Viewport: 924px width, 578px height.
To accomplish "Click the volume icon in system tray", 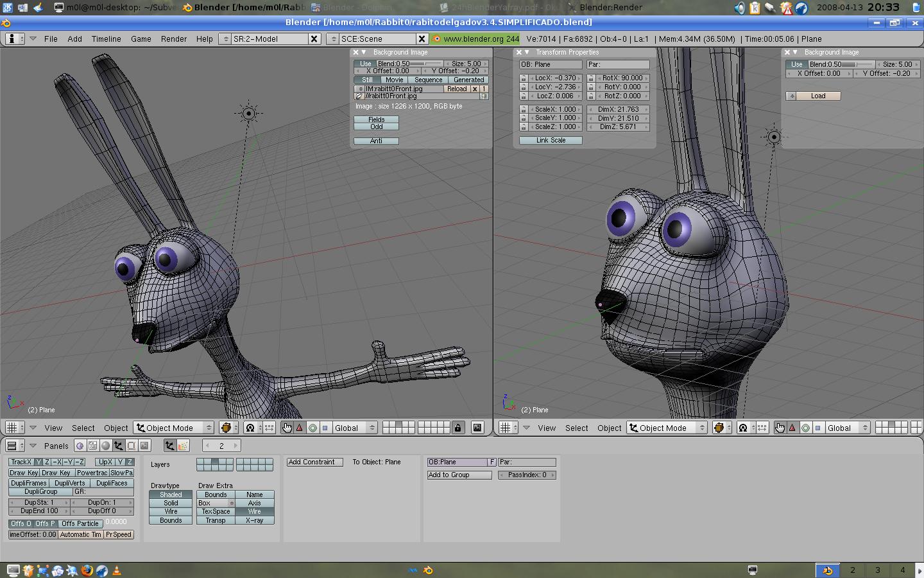I will (x=740, y=8).
